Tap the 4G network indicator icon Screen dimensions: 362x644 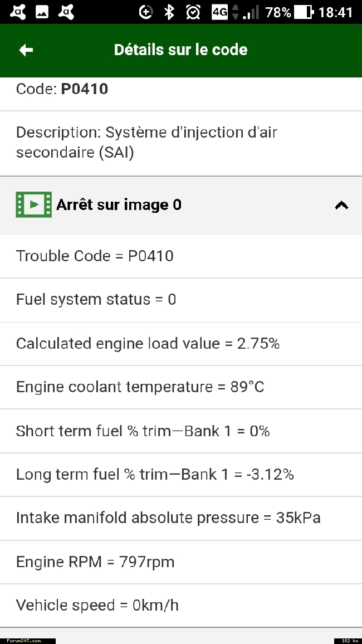(x=219, y=12)
